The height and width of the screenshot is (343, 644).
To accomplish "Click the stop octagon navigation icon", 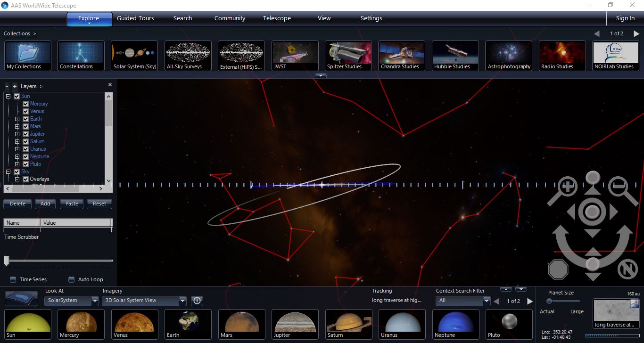I will (558, 269).
